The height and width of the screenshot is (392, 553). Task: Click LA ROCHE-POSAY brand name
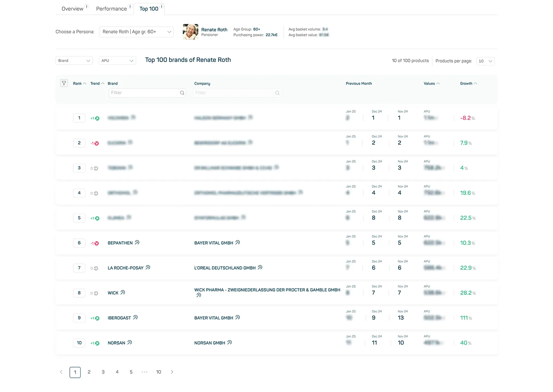[x=125, y=268]
